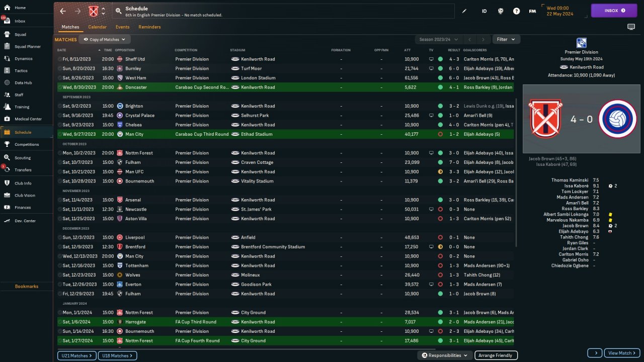Open Staff from the sidebar
Screen dimensions: 644x362
tap(26, 95)
